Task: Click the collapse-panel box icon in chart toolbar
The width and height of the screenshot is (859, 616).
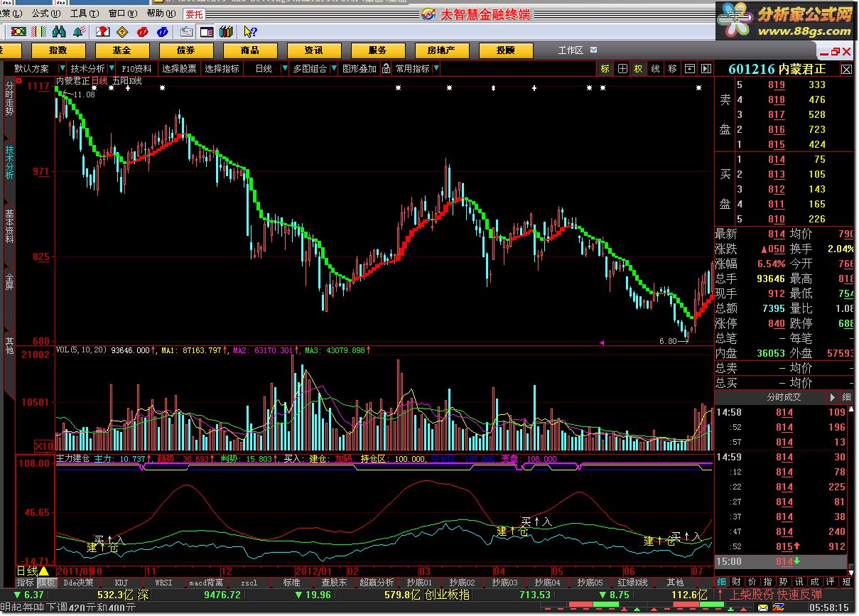Action: tap(689, 69)
